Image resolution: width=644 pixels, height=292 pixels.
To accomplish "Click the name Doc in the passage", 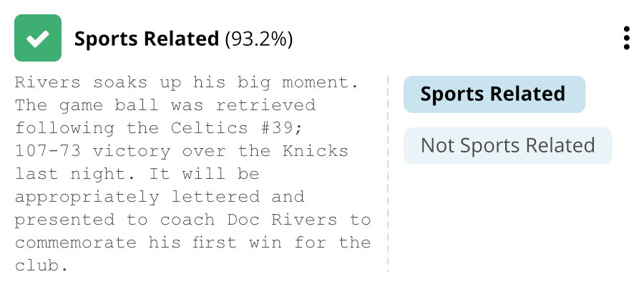I will tap(259, 220).
